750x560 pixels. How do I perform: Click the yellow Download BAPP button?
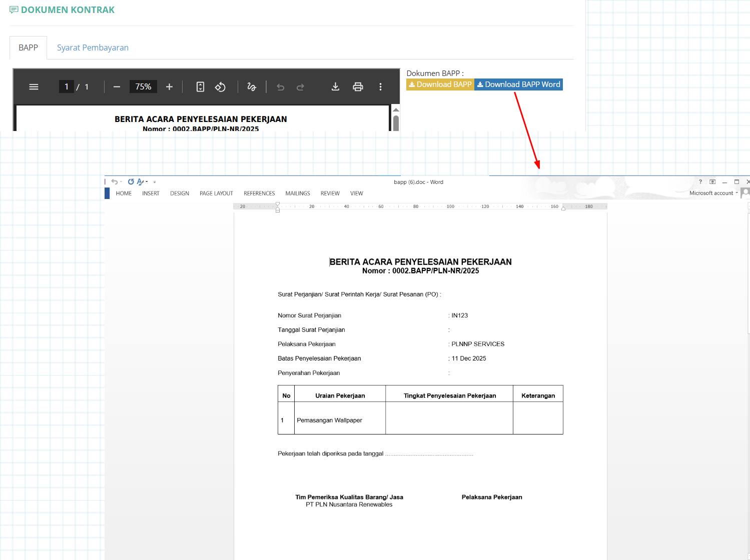[440, 84]
